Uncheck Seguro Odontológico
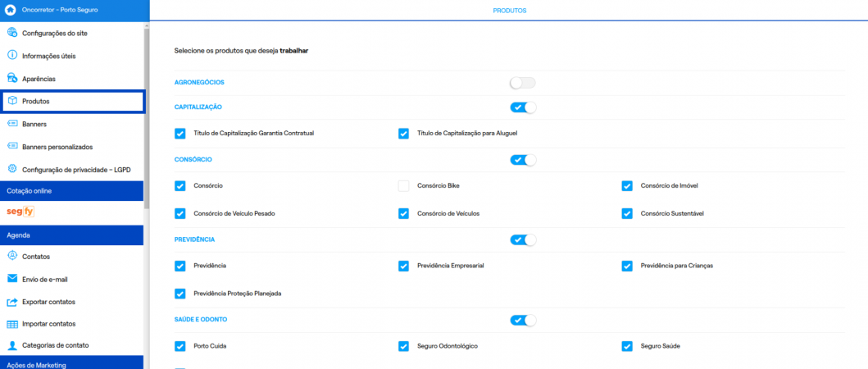 (403, 346)
